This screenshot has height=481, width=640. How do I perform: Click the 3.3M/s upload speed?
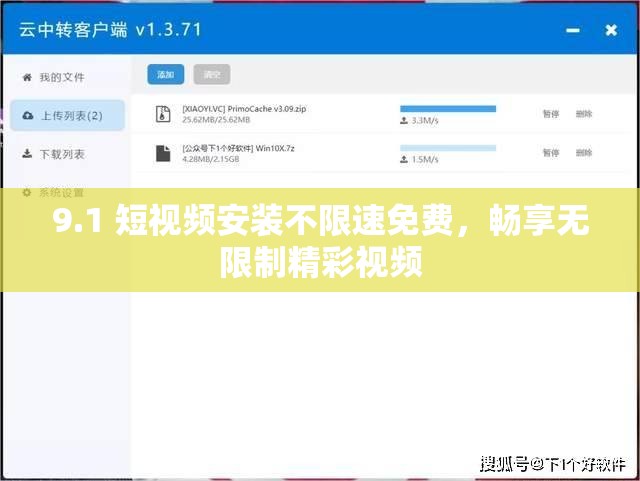point(425,120)
